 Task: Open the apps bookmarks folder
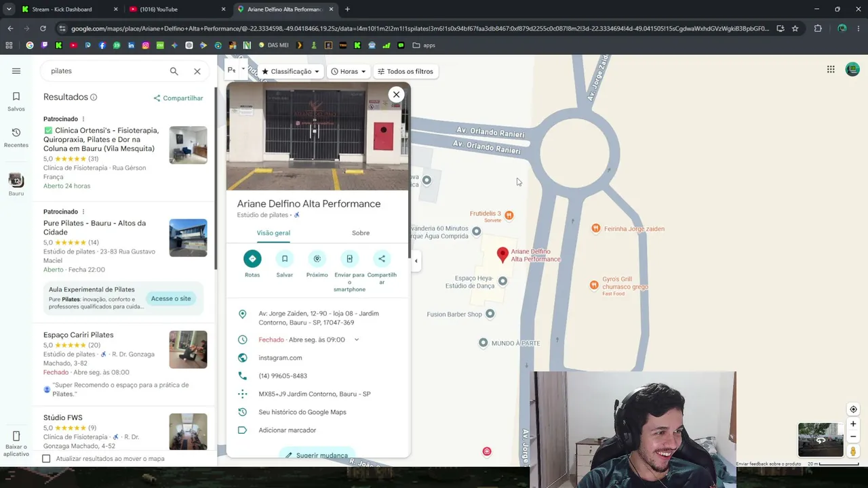[x=425, y=45]
